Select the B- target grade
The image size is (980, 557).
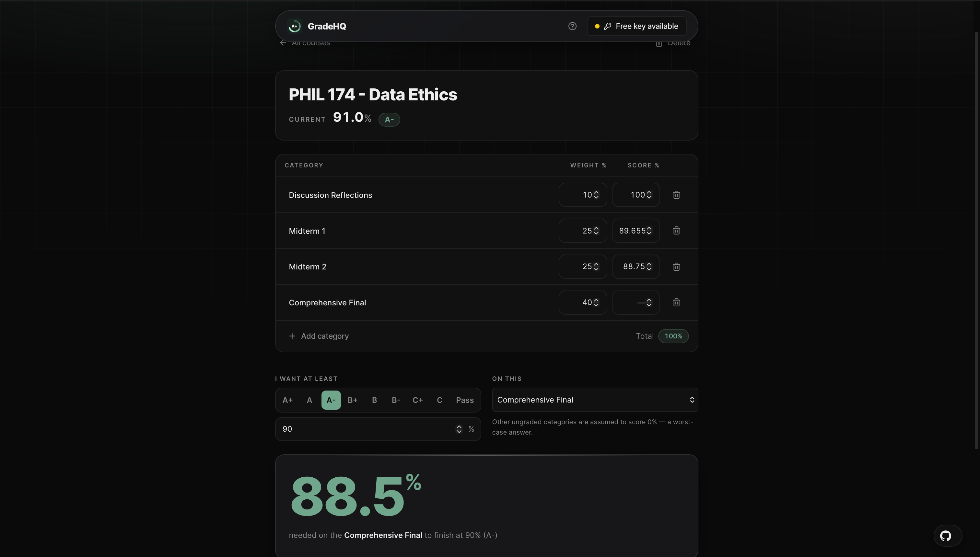[x=396, y=400]
